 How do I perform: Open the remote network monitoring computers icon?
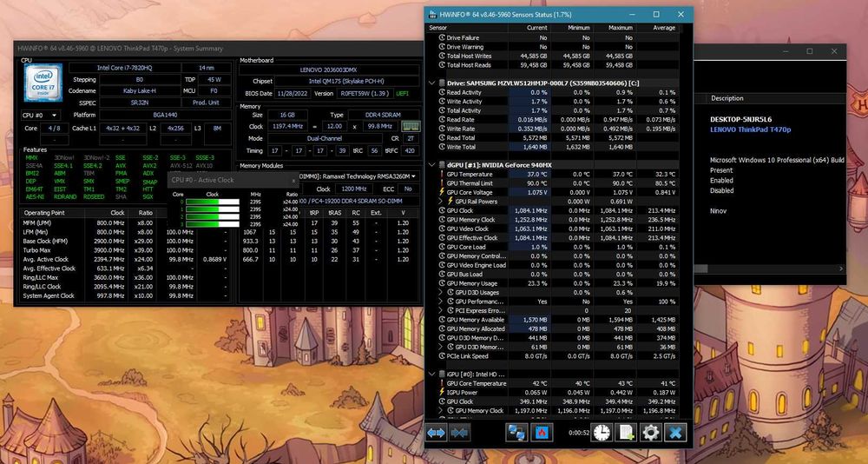click(x=516, y=433)
